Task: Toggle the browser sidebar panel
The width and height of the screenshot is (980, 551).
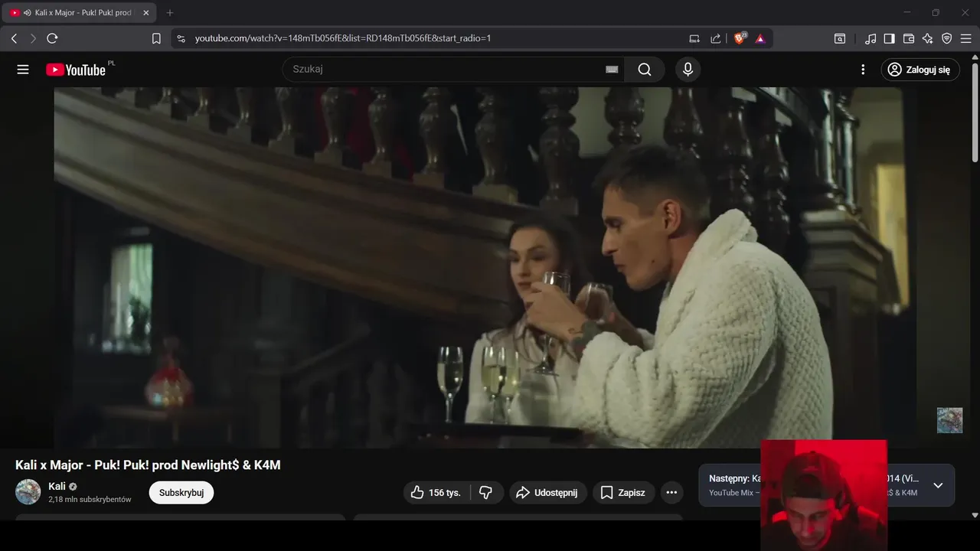Action: click(x=890, y=38)
